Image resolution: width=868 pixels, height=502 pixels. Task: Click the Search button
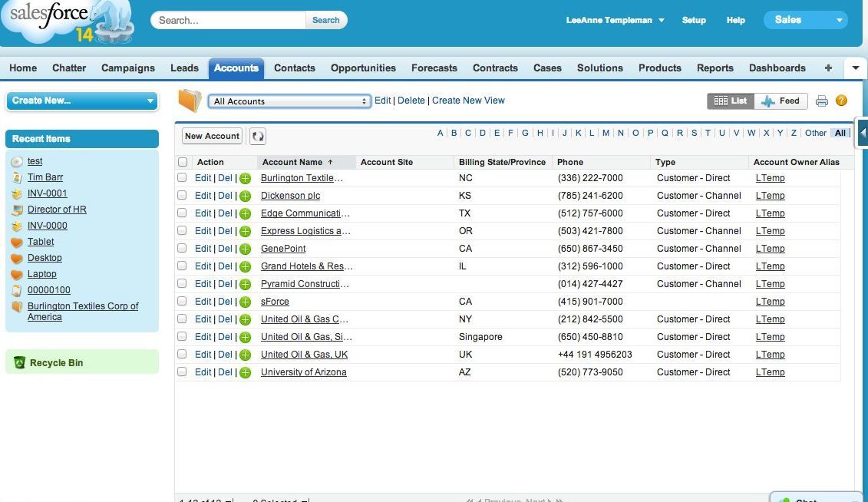point(325,20)
